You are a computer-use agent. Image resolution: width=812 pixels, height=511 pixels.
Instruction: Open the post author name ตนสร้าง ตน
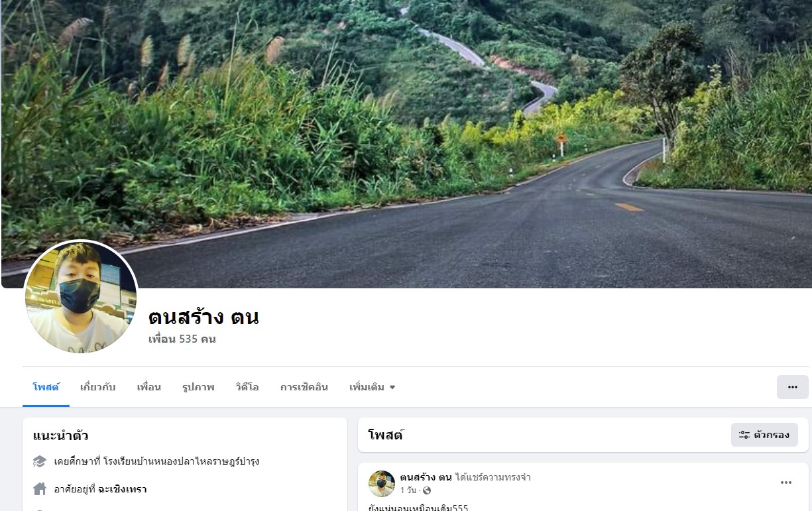click(426, 477)
